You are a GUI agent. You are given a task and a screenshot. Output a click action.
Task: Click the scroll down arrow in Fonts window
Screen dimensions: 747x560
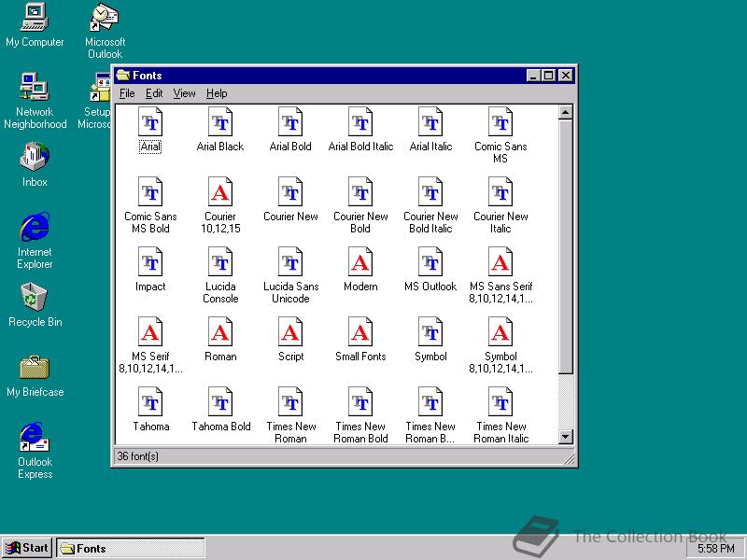tap(565, 436)
